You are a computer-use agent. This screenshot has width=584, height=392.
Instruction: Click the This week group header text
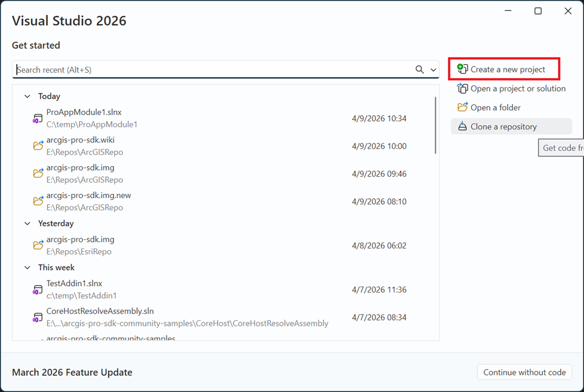[x=56, y=268]
